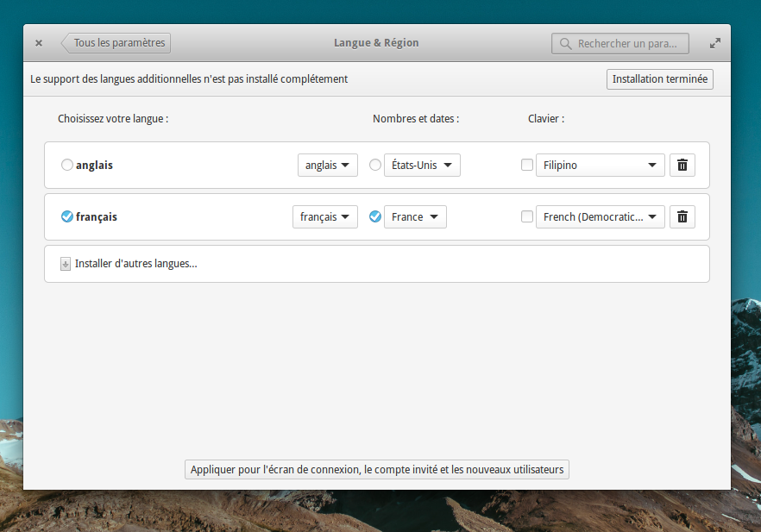Open the Filipino keyboard layout dropdown
Image resolution: width=761 pixels, height=532 pixels.
coord(600,165)
